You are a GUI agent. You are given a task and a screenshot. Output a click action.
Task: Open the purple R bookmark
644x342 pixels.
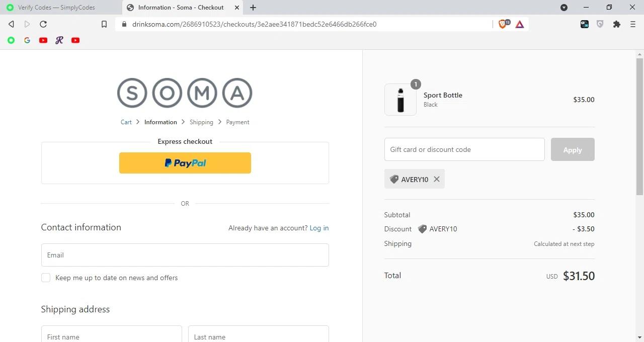pos(59,40)
